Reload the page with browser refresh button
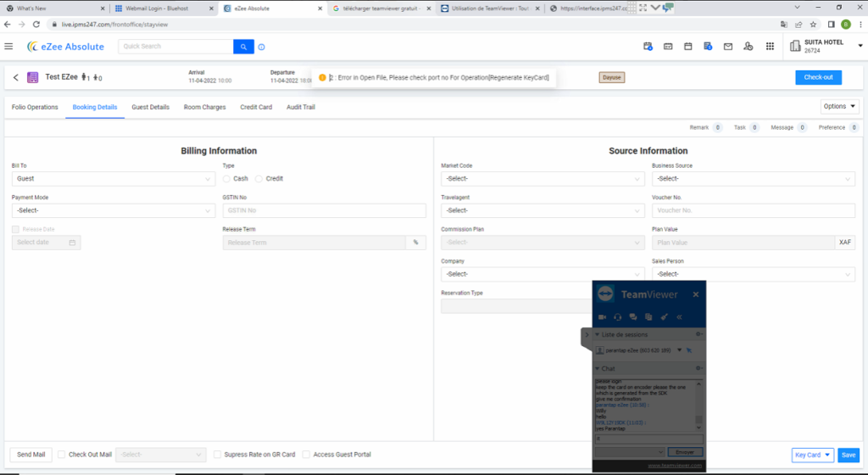Screen dimensions: 868x475 point(36,25)
